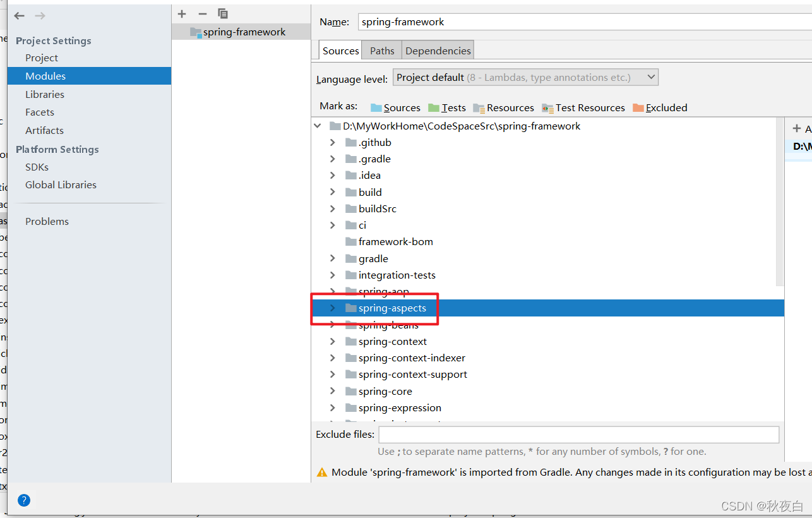Copy module with duplicate icon
This screenshot has width=812, height=518.
coord(223,13)
